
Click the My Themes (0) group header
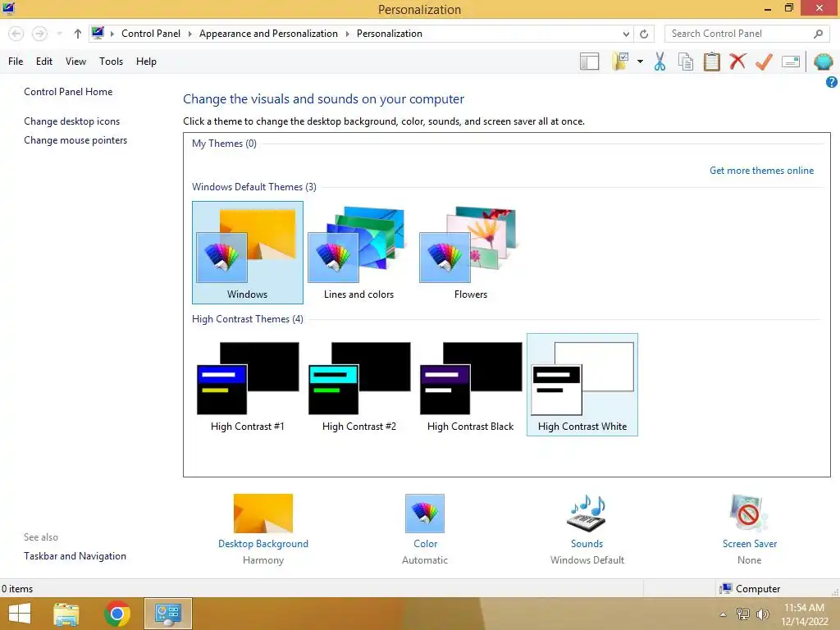tap(224, 144)
